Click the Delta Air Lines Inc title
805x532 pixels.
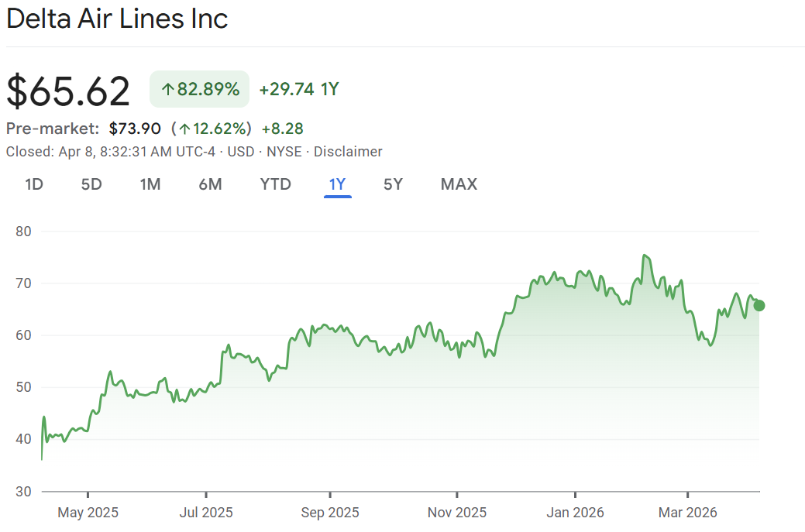(117, 19)
